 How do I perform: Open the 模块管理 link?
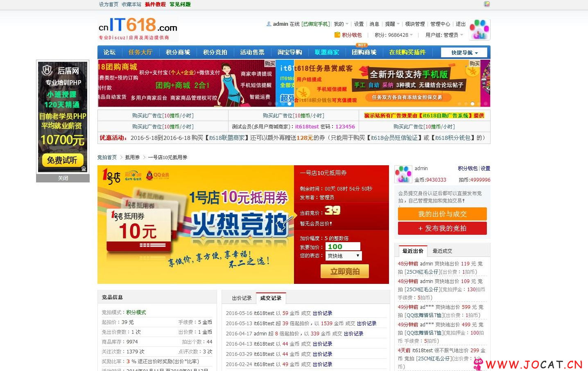tap(415, 24)
